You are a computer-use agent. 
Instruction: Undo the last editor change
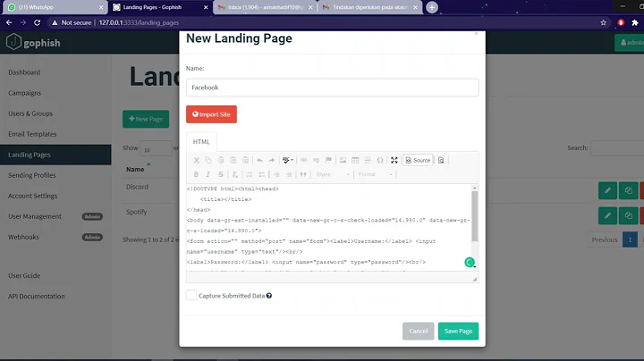[x=259, y=161]
